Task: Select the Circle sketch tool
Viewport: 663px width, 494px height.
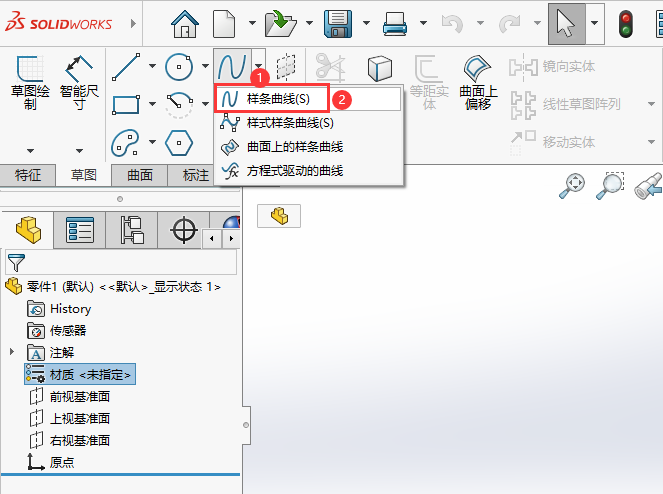Action: (179, 67)
